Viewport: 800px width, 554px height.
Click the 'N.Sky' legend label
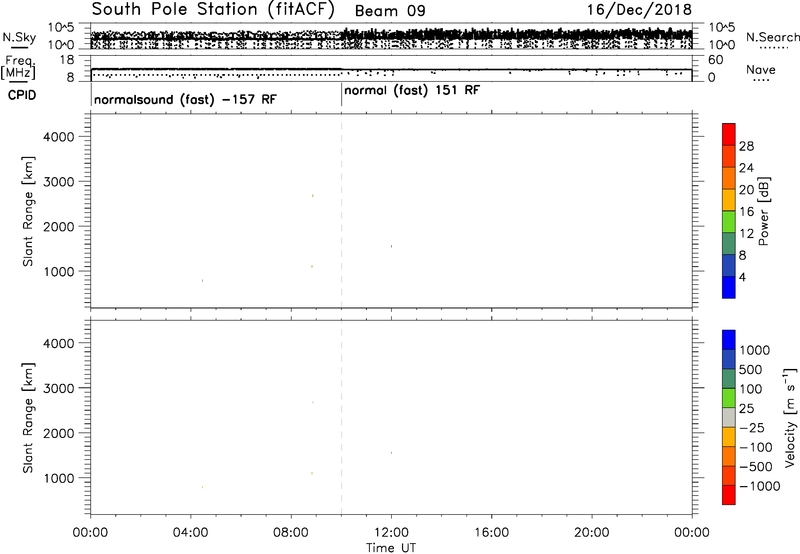(19, 37)
